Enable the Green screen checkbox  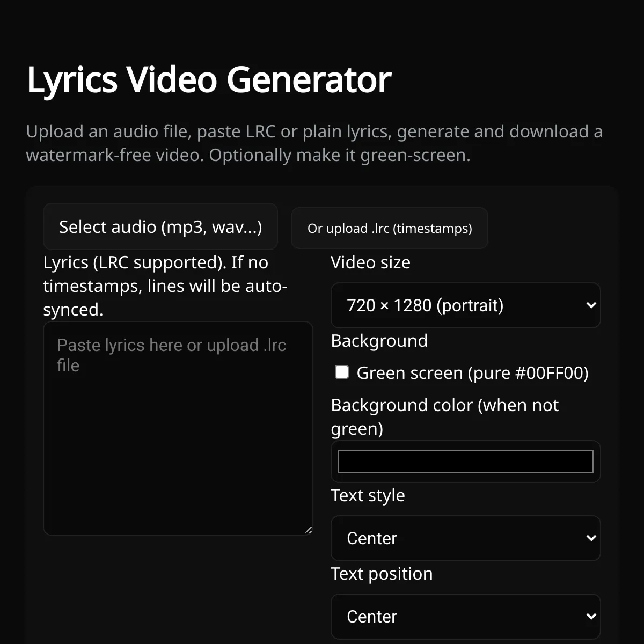tap(342, 372)
